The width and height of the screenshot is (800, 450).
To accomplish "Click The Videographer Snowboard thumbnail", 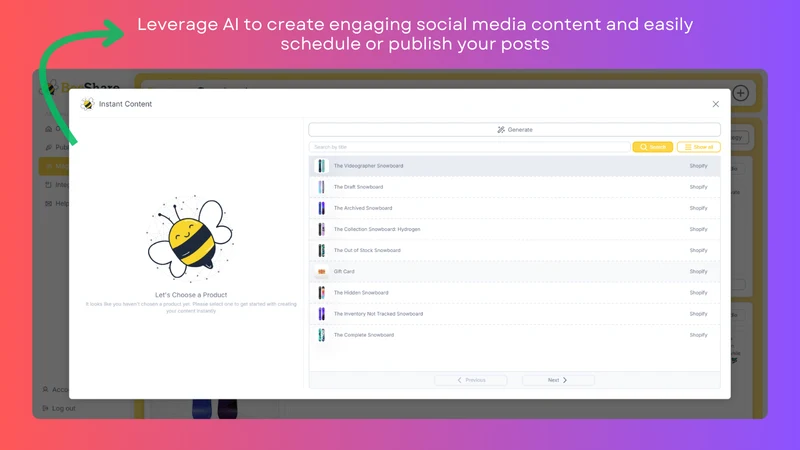I will (321, 166).
